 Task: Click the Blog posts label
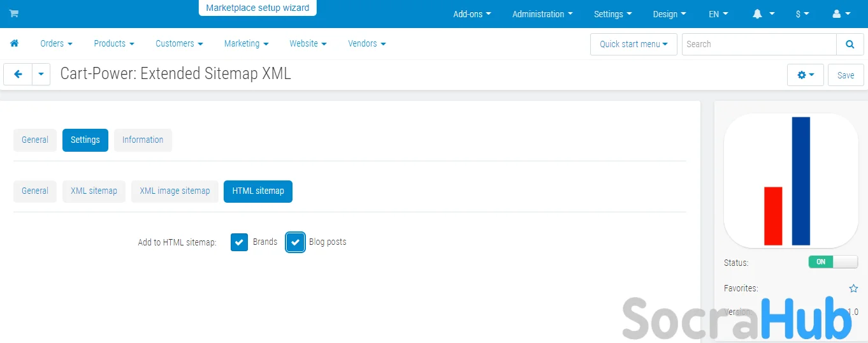coord(328,242)
